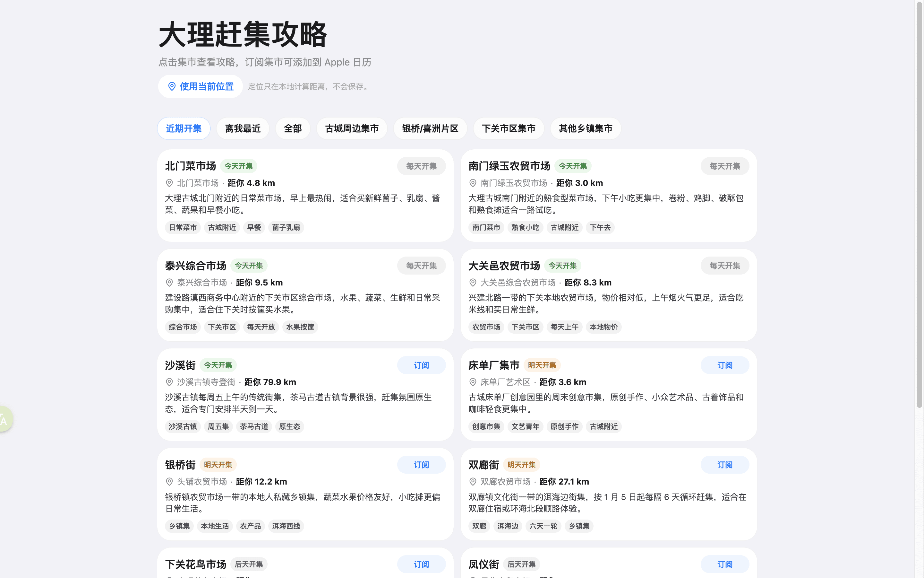Screen dimensions: 924x578
Task: Click 订阅 on the 凤仪街 card
Action: pyautogui.click(x=725, y=564)
